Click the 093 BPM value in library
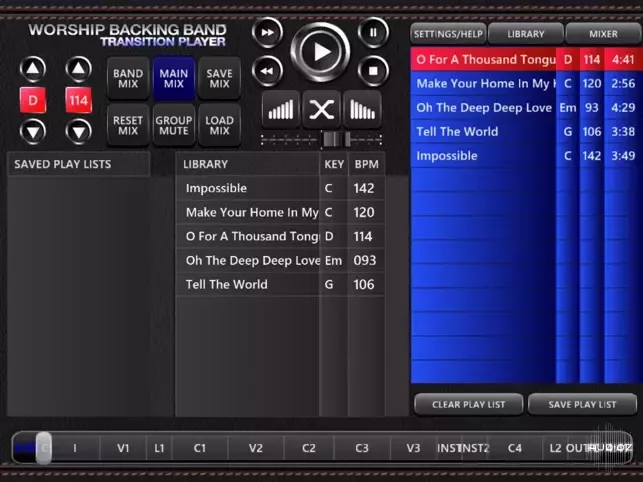The height and width of the screenshot is (482, 643). (x=365, y=260)
